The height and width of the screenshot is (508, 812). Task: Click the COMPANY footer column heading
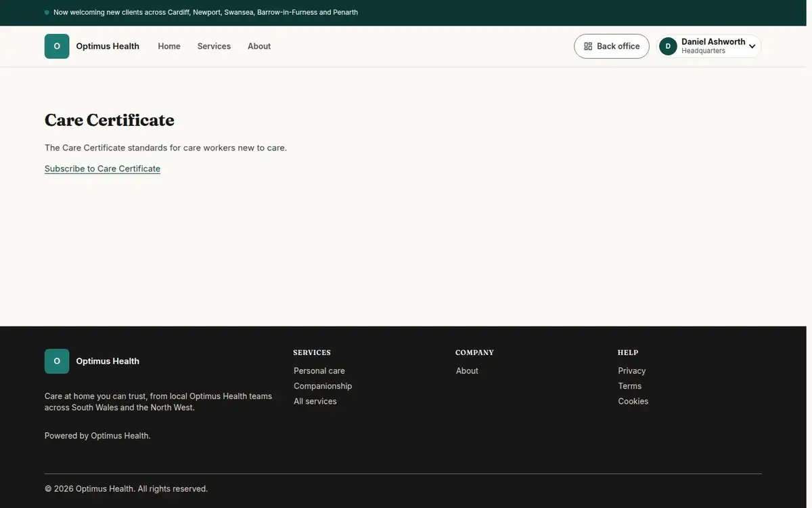(474, 352)
